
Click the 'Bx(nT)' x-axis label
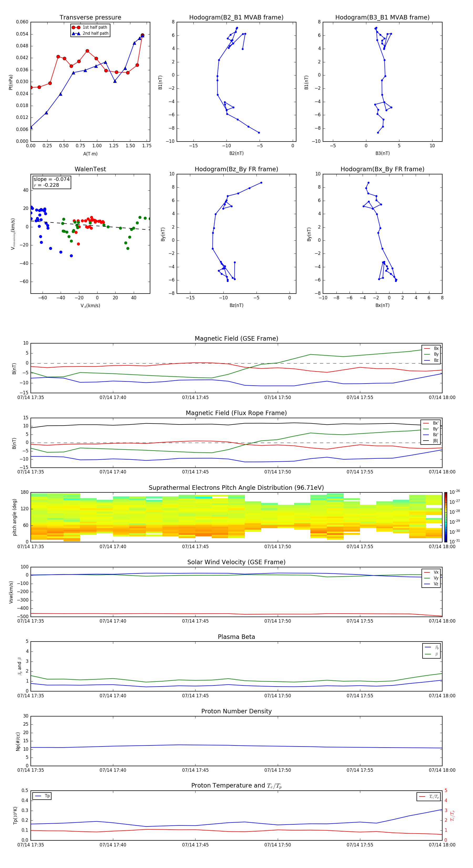pyautogui.click(x=382, y=305)
